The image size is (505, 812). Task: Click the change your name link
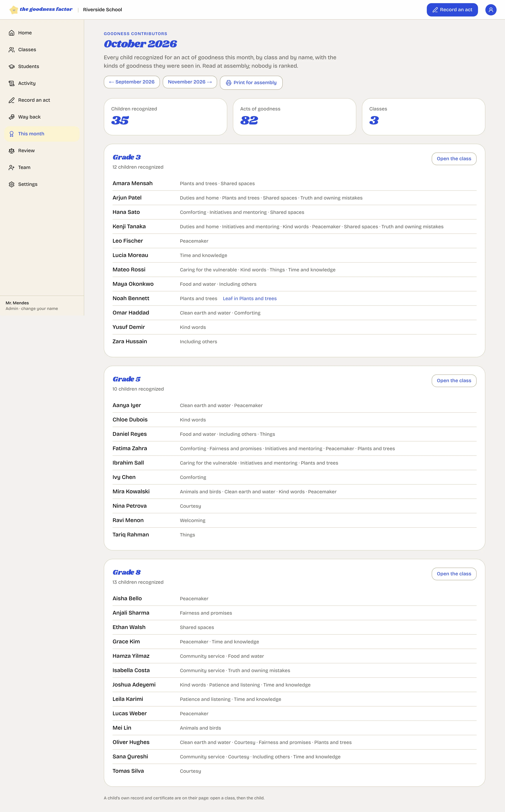click(x=39, y=309)
